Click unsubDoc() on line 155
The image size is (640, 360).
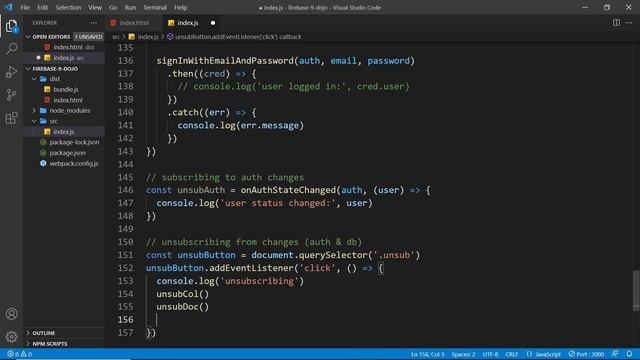182,307
